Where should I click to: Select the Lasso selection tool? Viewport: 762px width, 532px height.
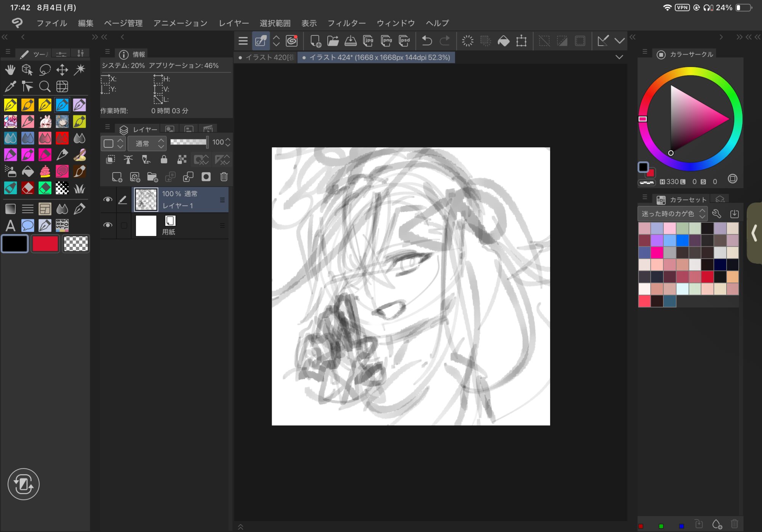tap(45, 70)
